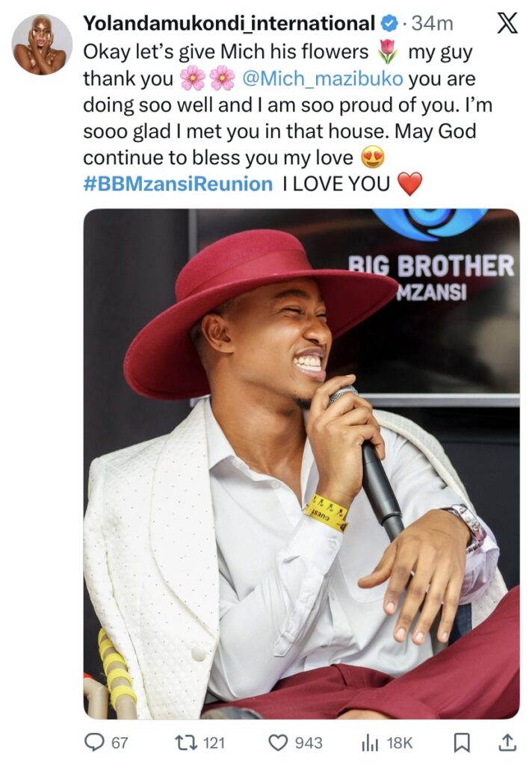Toggle the repost arrows icon

coord(183,742)
